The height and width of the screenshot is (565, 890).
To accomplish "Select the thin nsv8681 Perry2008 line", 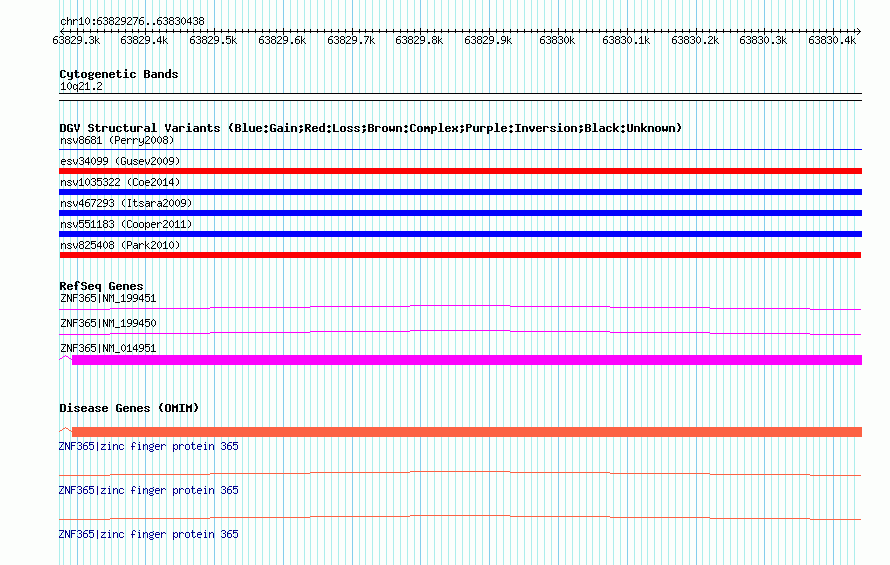I will click(460, 150).
